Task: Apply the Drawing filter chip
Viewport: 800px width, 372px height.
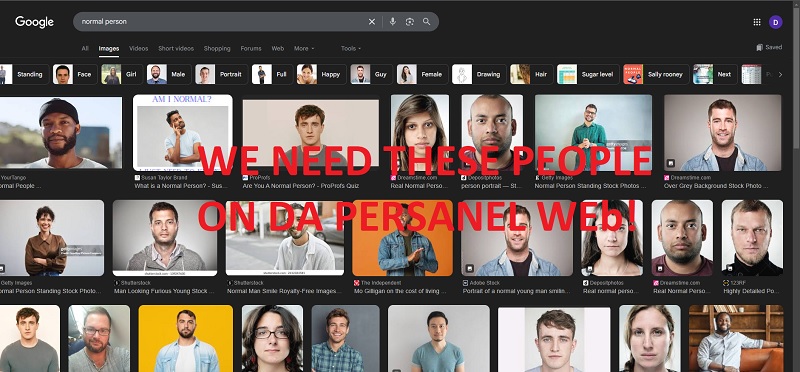Action: (479, 75)
